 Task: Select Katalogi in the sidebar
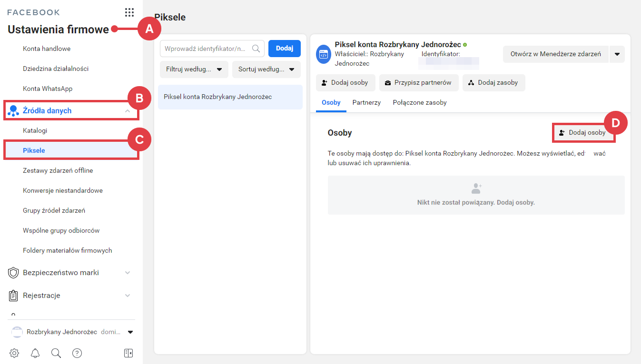tap(35, 130)
